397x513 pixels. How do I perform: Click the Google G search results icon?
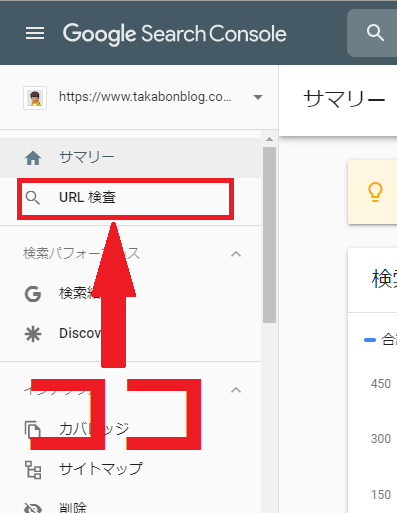33,294
